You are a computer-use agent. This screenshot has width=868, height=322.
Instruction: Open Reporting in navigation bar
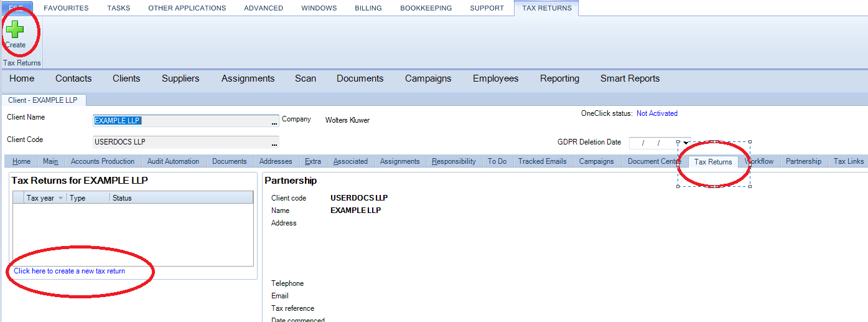(x=559, y=78)
